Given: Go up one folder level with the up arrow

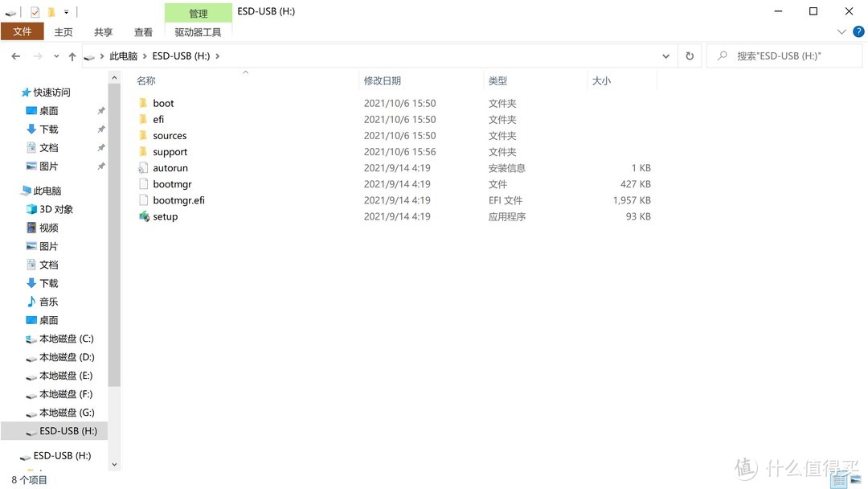Looking at the screenshot, I should coord(72,55).
